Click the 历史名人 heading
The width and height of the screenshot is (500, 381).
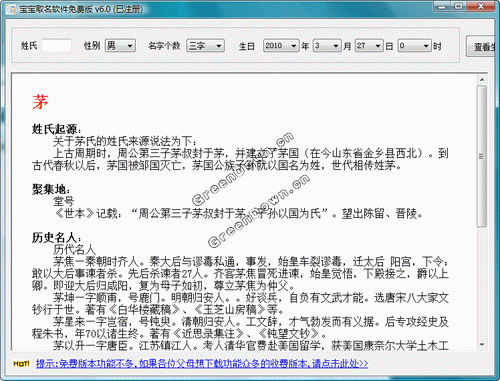[56, 237]
